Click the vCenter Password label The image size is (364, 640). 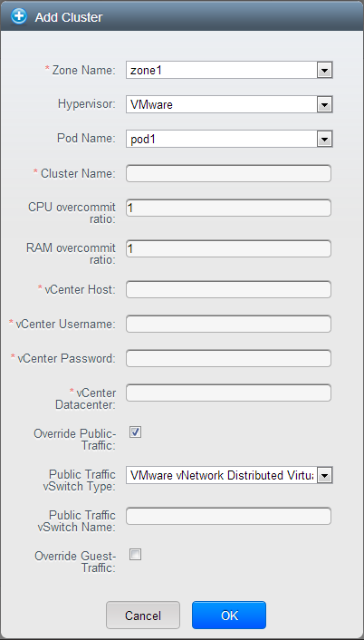tap(66, 358)
